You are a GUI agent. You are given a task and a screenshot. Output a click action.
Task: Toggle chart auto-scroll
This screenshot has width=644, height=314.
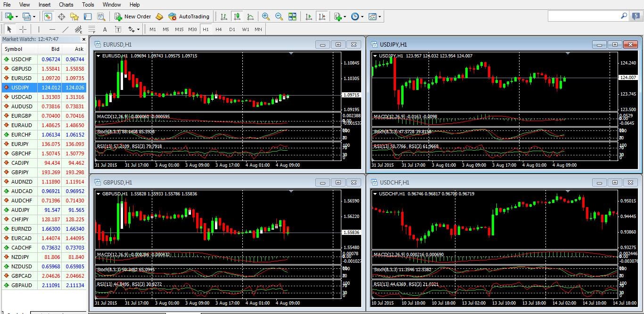pos(309,16)
